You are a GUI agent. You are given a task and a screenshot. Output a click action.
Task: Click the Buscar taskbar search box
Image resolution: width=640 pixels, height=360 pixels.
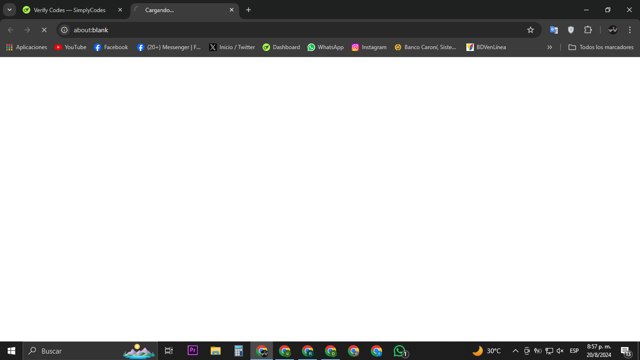[90, 351]
